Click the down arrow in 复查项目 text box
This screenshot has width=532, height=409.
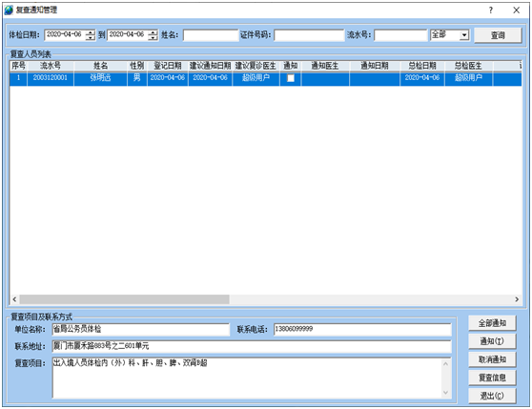click(x=446, y=393)
